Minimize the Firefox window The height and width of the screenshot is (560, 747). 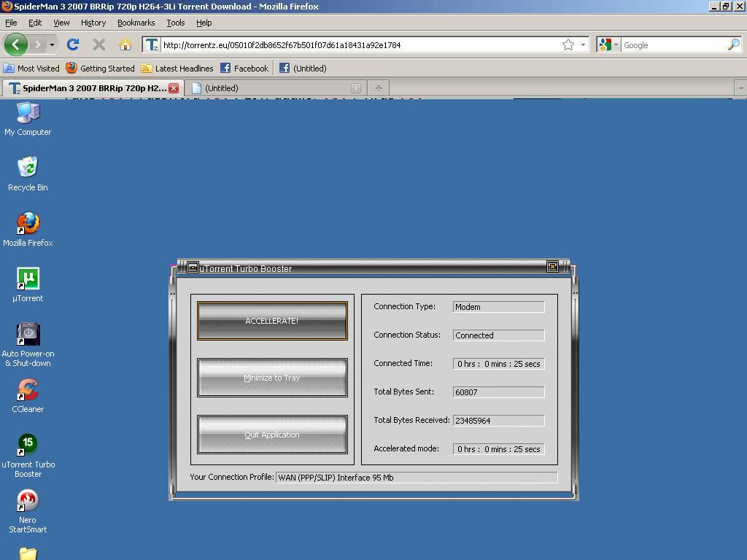tap(713, 6)
